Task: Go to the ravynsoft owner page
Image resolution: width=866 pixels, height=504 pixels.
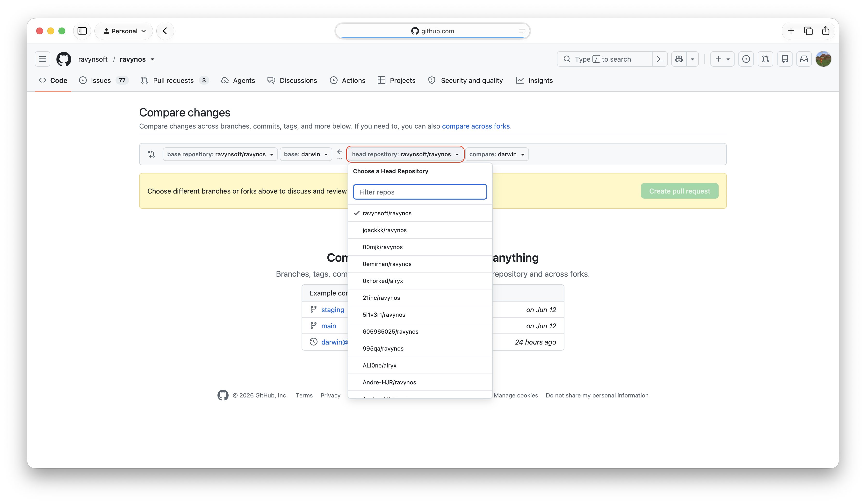Action: pos(93,59)
